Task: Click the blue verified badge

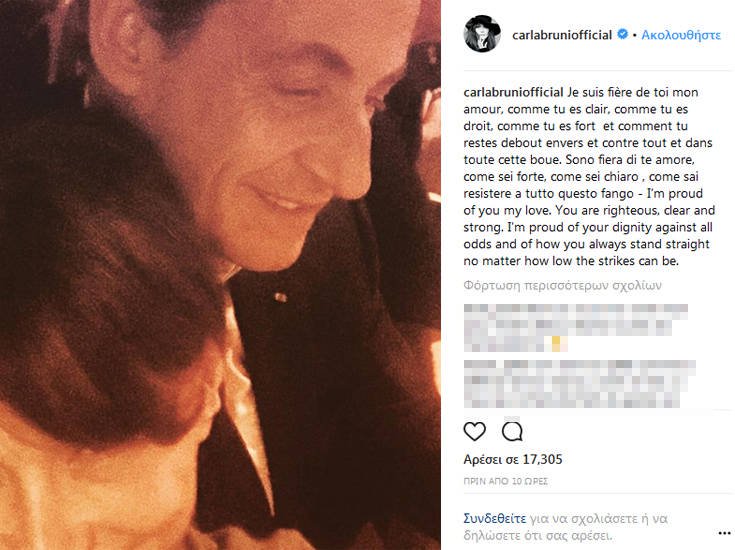Action: click(622, 34)
